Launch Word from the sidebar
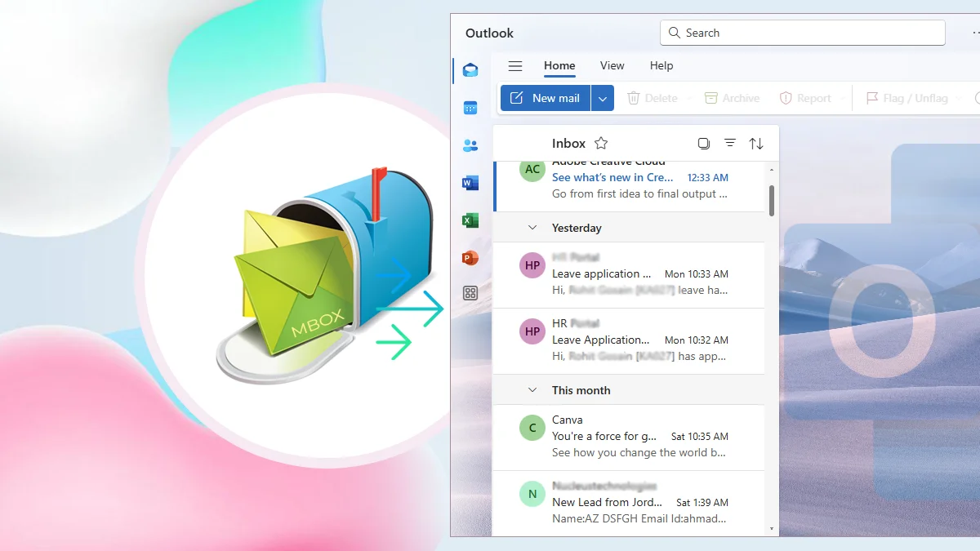The image size is (980, 551). [470, 183]
